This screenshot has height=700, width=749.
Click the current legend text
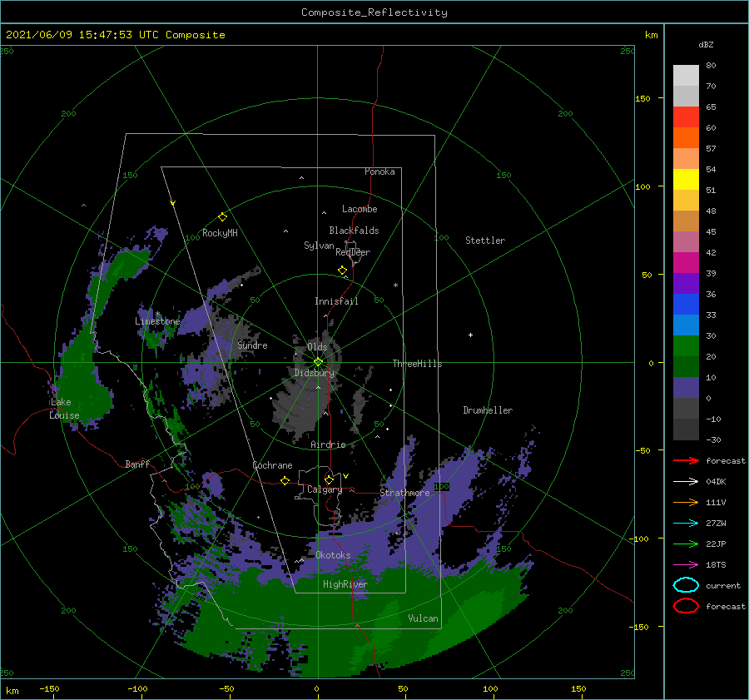[x=723, y=585]
